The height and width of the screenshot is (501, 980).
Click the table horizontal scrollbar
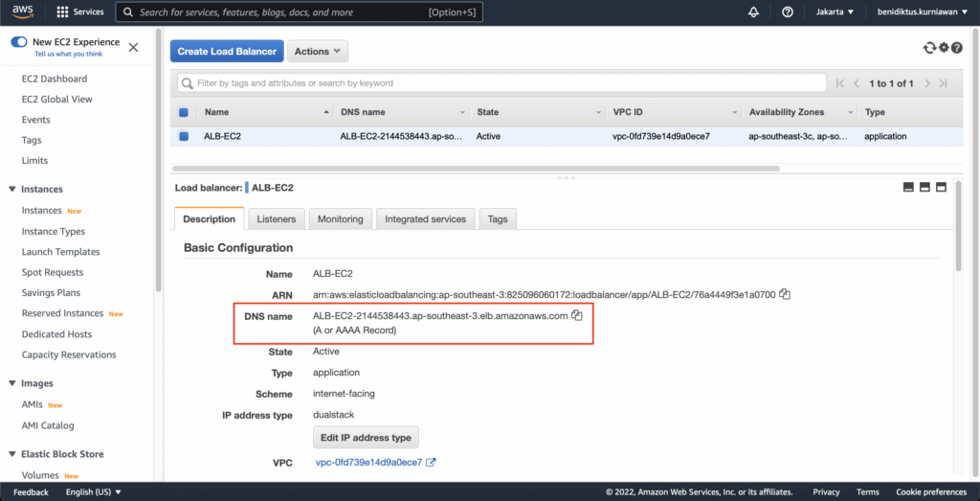pyautogui.click(x=475, y=169)
